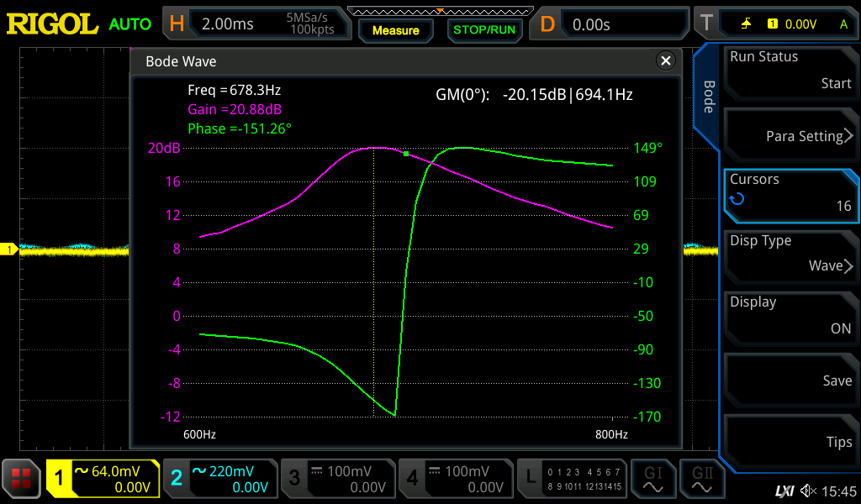Click the LXI network icon
Viewport: 861px width, 504px height.
coord(784,491)
